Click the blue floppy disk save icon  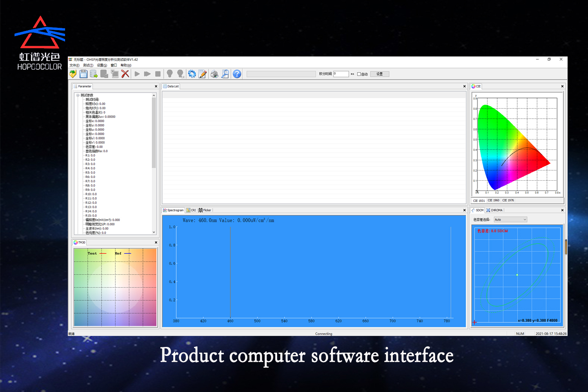coord(83,74)
